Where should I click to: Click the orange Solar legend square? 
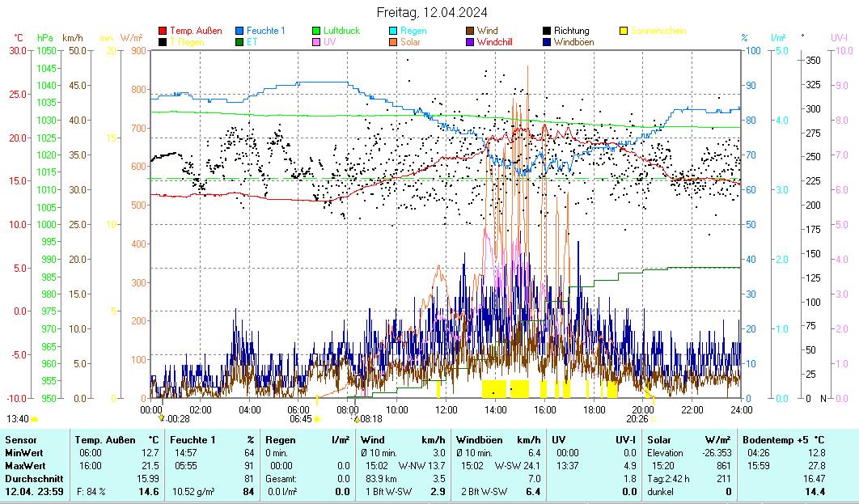[x=393, y=41]
